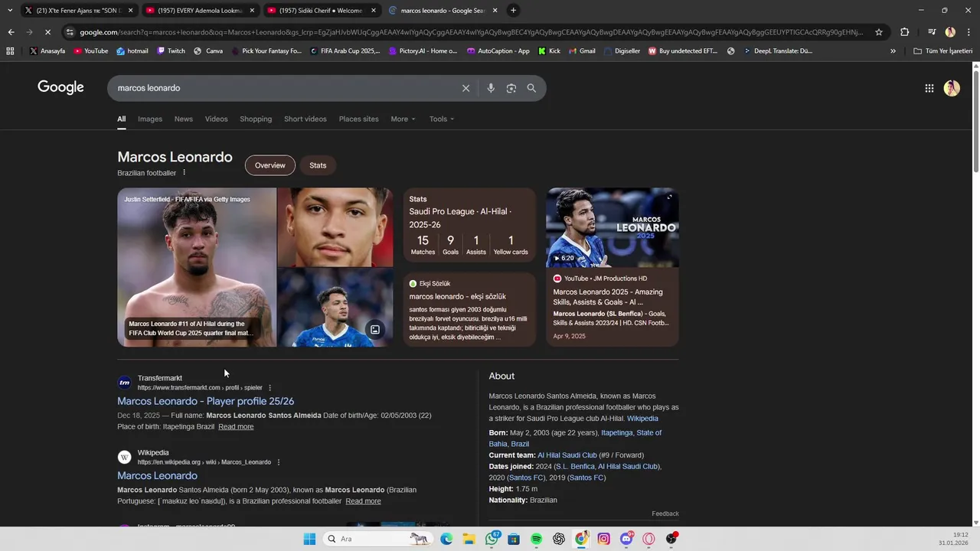980x551 pixels.
Task: Send Feedback on knowledge panel
Action: [x=665, y=514]
